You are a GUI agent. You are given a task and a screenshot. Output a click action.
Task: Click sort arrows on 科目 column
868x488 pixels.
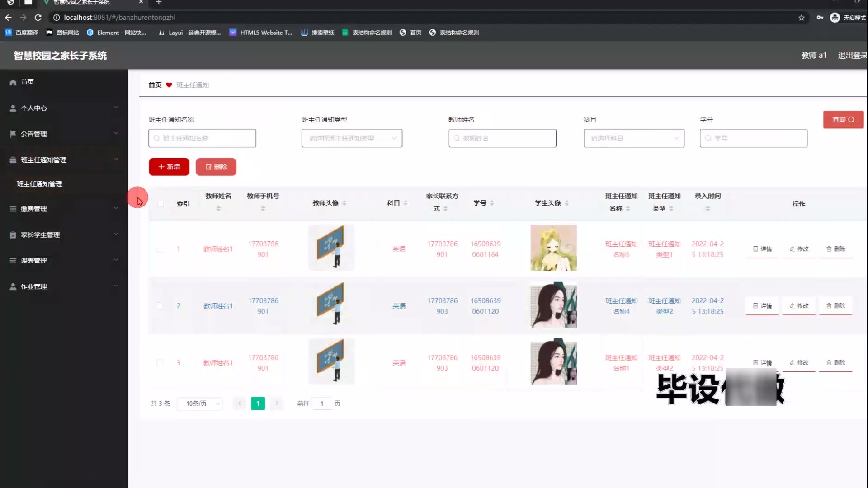tap(406, 203)
